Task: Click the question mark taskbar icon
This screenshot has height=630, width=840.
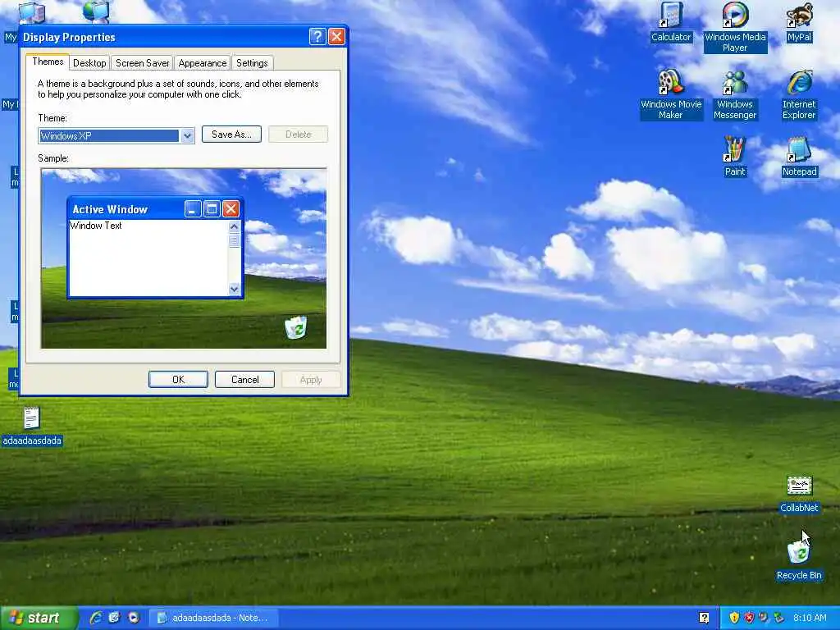Action: (704, 618)
